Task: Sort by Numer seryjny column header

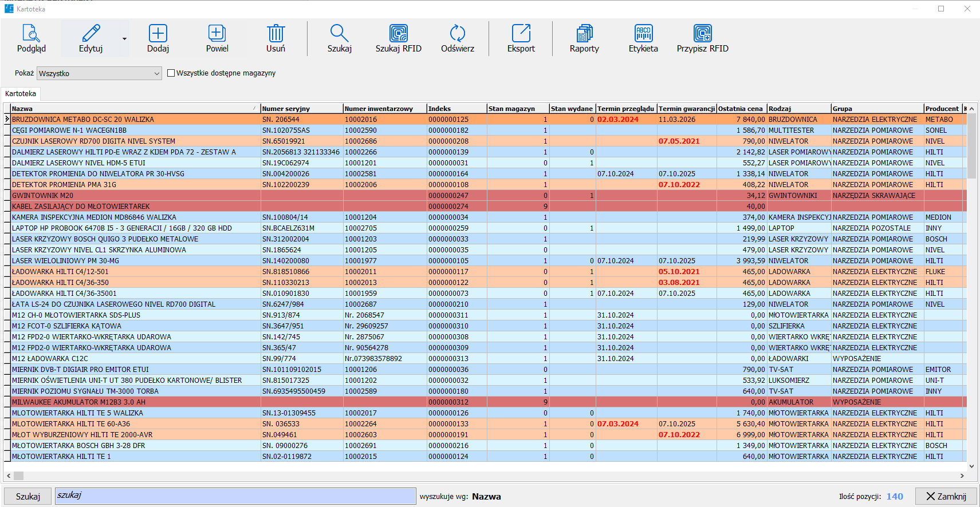Action: pyautogui.click(x=301, y=109)
